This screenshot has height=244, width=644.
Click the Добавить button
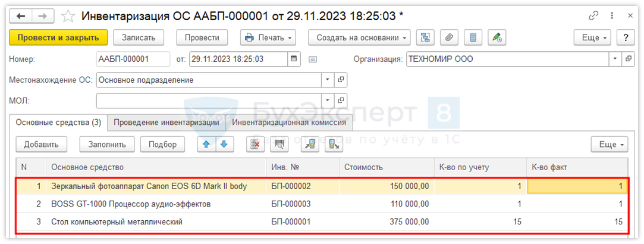(41, 144)
